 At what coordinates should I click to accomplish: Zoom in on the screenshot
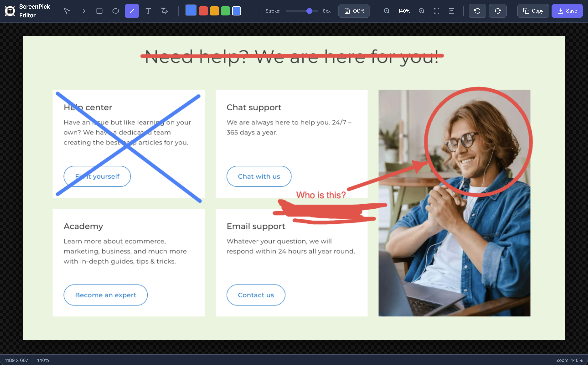coord(422,11)
